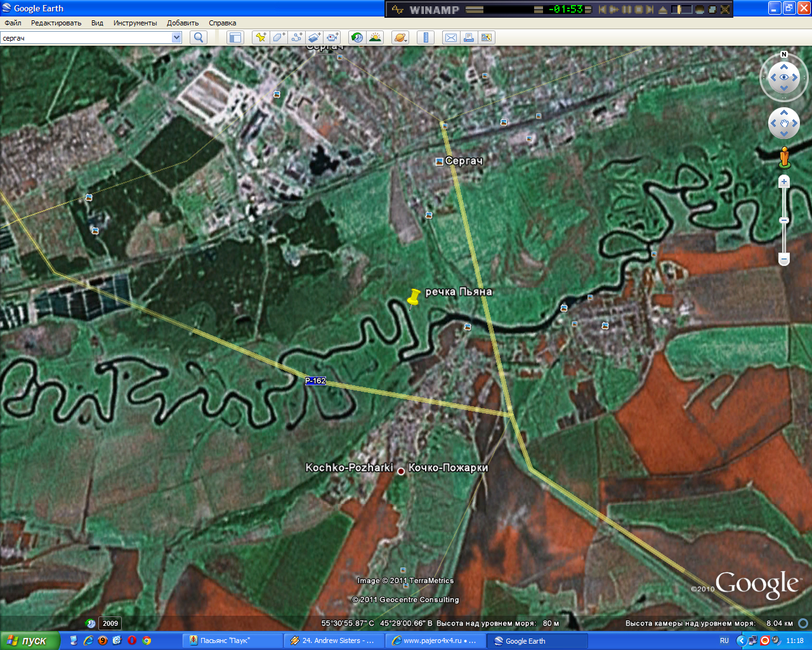Expand the search history dropdown arrow
The image size is (812, 650).
(x=177, y=38)
